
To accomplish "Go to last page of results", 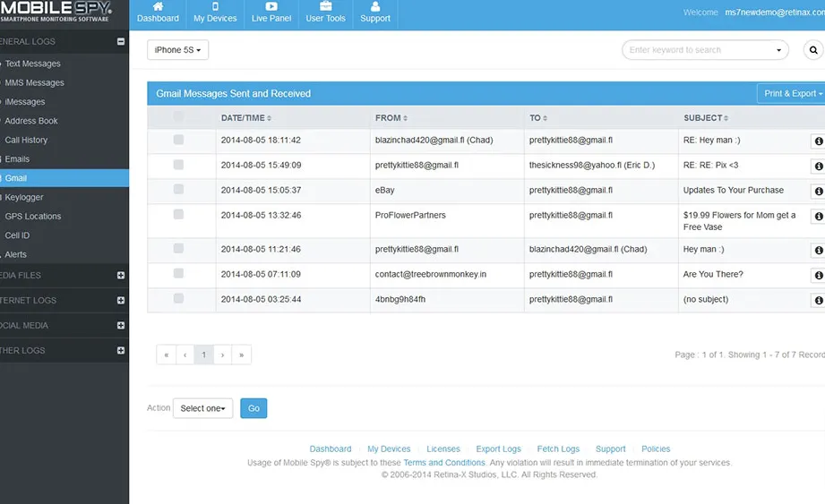I will (x=242, y=355).
